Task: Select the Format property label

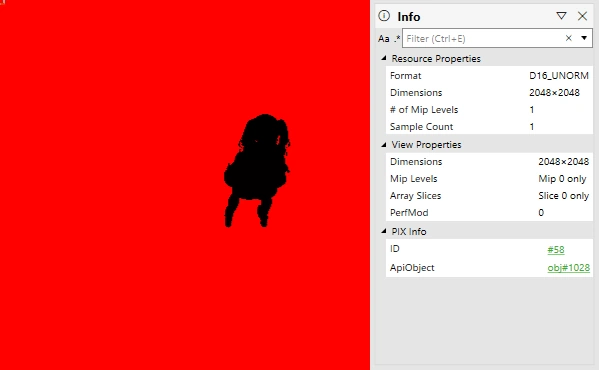Action: tap(405, 76)
